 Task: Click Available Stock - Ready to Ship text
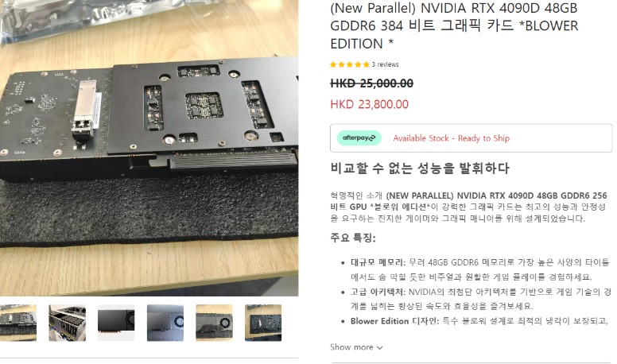point(452,138)
